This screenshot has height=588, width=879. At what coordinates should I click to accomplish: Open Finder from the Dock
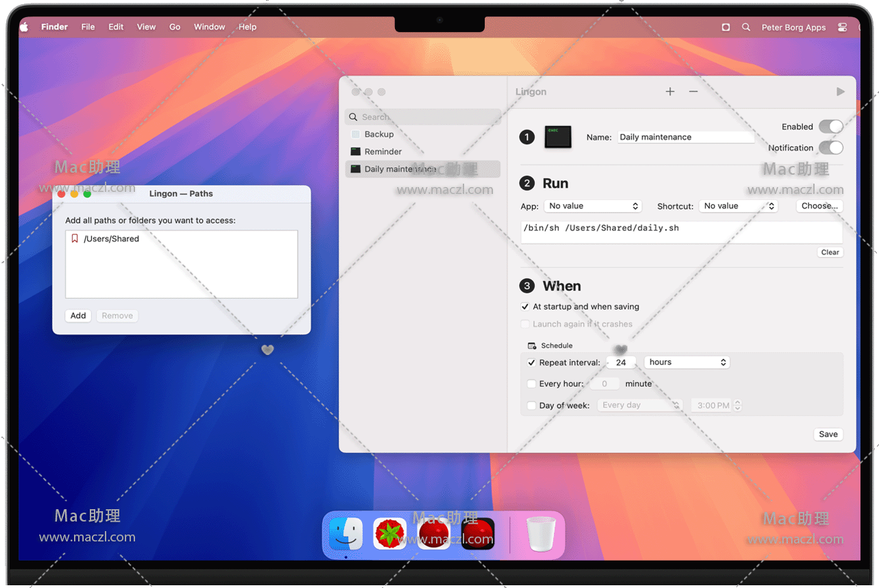point(346,534)
